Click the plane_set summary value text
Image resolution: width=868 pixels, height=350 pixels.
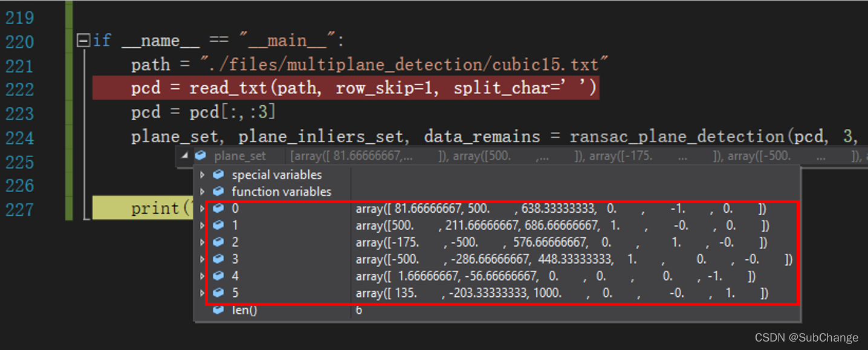coord(577,156)
